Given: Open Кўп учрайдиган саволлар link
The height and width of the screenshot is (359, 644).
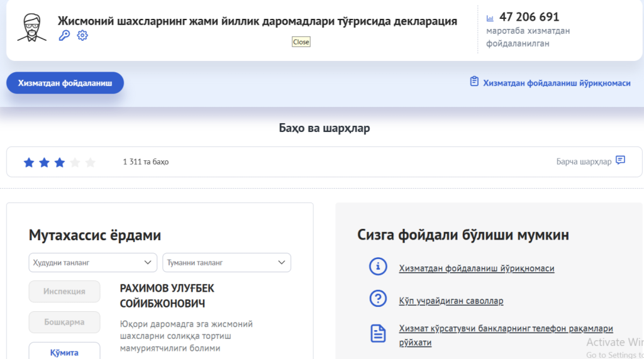Looking at the screenshot, I should click(451, 301).
